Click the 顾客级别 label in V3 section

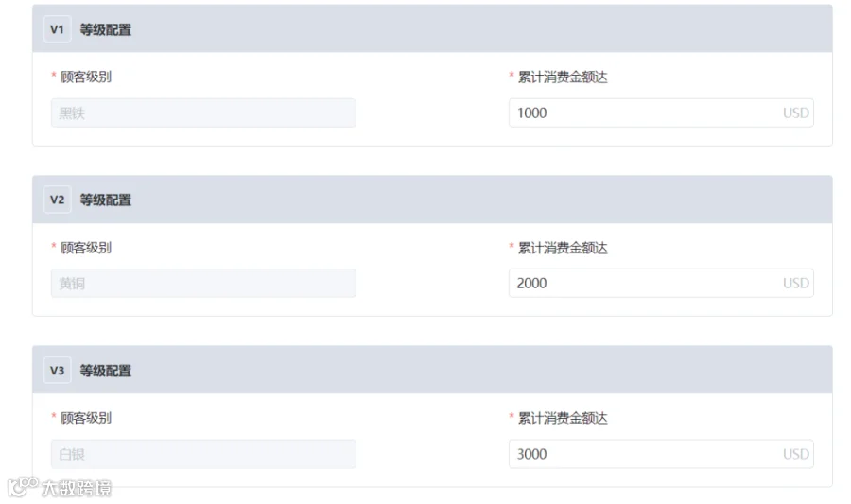coord(86,418)
